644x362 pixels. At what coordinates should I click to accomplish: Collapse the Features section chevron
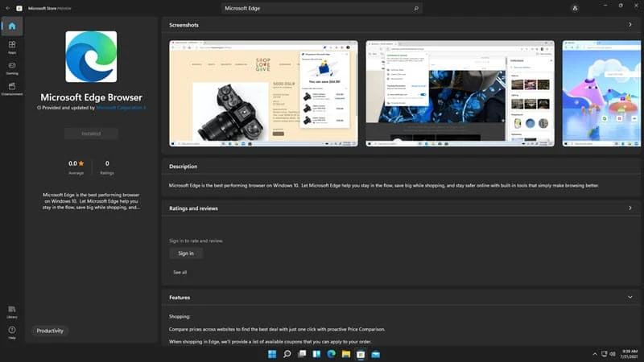(630, 297)
